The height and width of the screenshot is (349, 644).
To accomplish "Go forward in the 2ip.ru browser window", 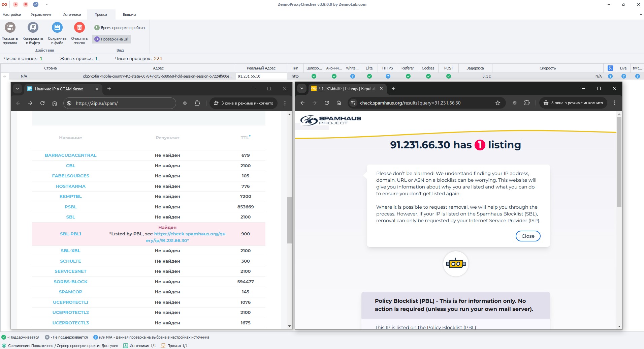I will 30,103.
